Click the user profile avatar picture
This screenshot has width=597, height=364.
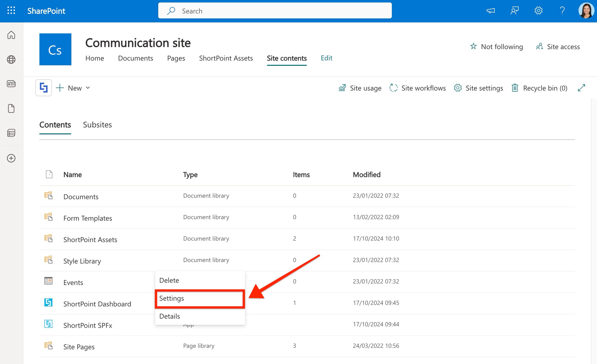(x=586, y=11)
